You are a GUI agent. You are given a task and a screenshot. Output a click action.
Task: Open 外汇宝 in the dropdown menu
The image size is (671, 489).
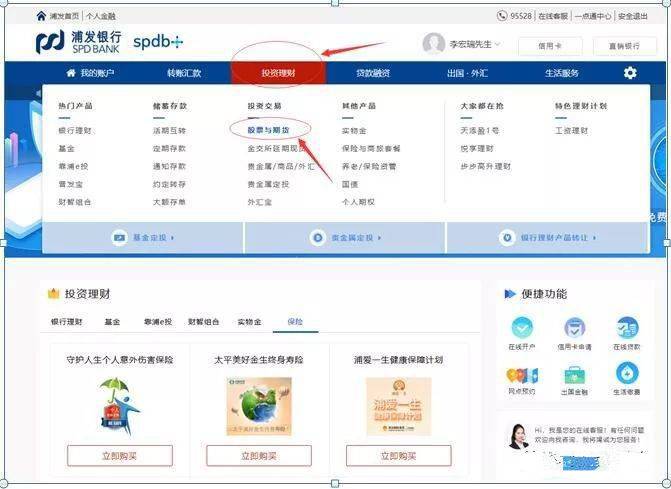pyautogui.click(x=260, y=202)
